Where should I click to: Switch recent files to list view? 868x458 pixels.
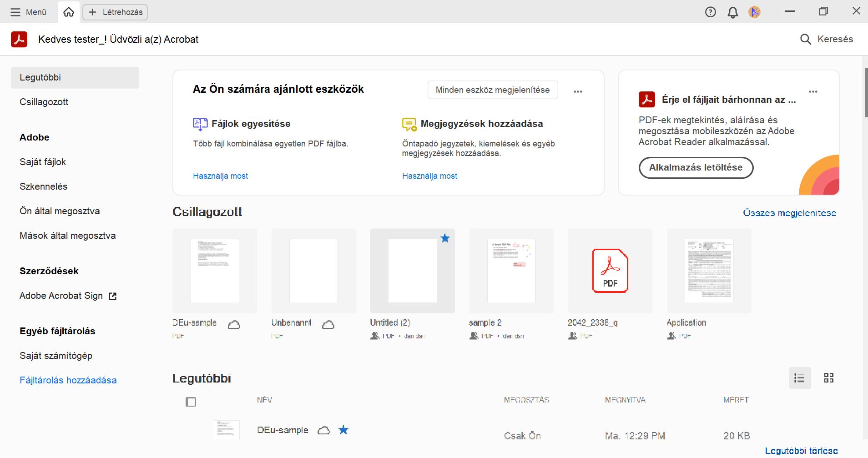799,378
